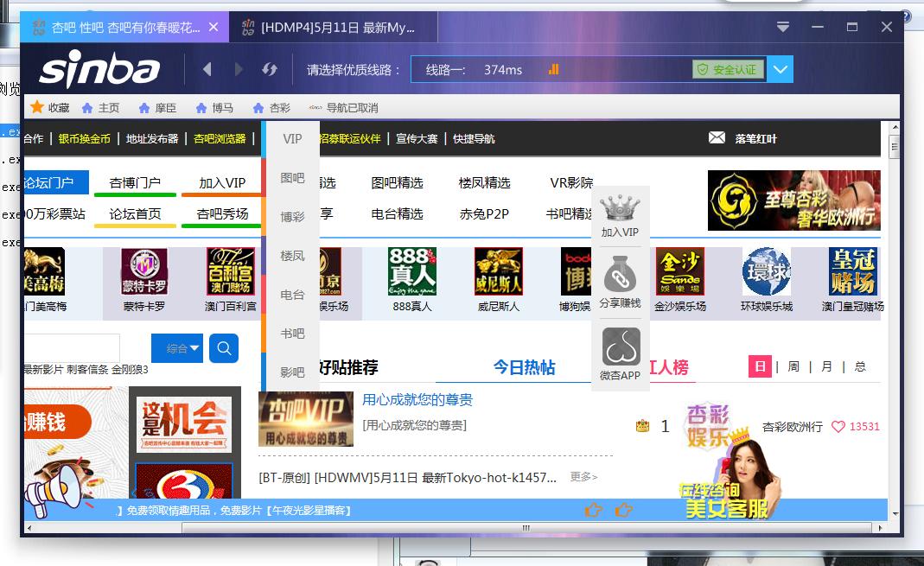Image resolution: width=924 pixels, height=566 pixels.
Task: Click the 宣传大赛 link
Action: (x=417, y=138)
